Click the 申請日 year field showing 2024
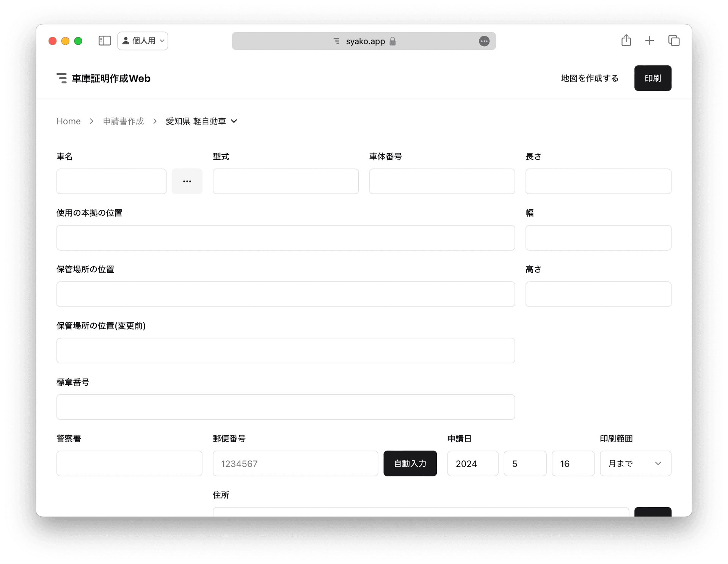The width and height of the screenshot is (728, 564). click(x=472, y=463)
